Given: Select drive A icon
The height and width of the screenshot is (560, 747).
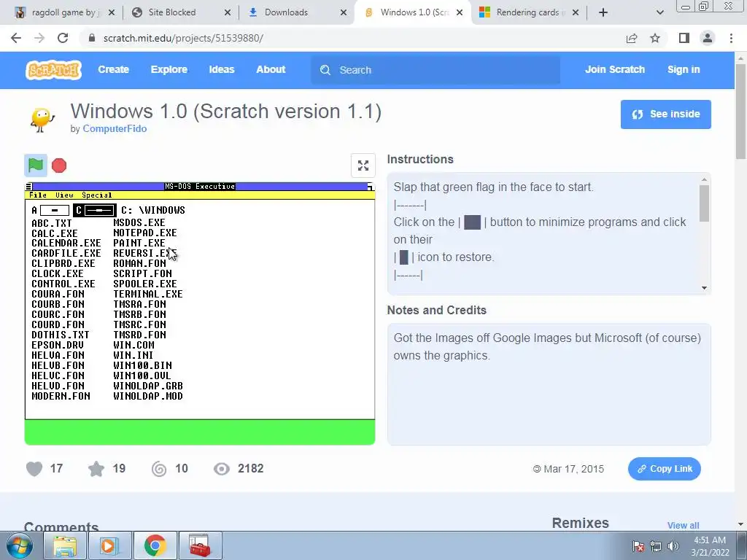Looking at the screenshot, I should pos(50,210).
